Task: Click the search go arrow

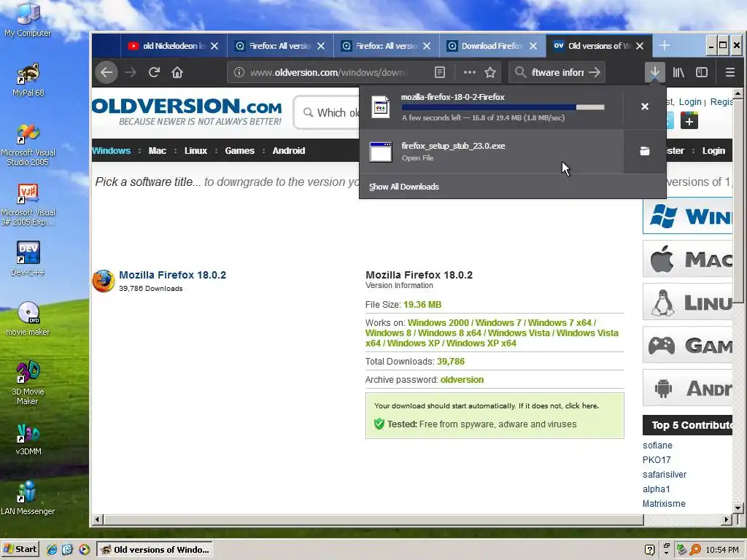Action: point(594,72)
